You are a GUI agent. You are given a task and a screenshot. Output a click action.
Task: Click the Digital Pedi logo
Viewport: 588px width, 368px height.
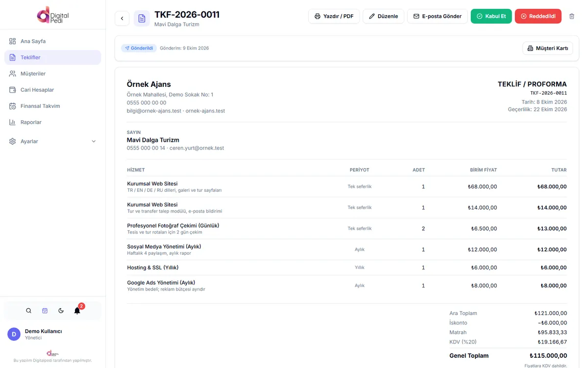point(53,15)
